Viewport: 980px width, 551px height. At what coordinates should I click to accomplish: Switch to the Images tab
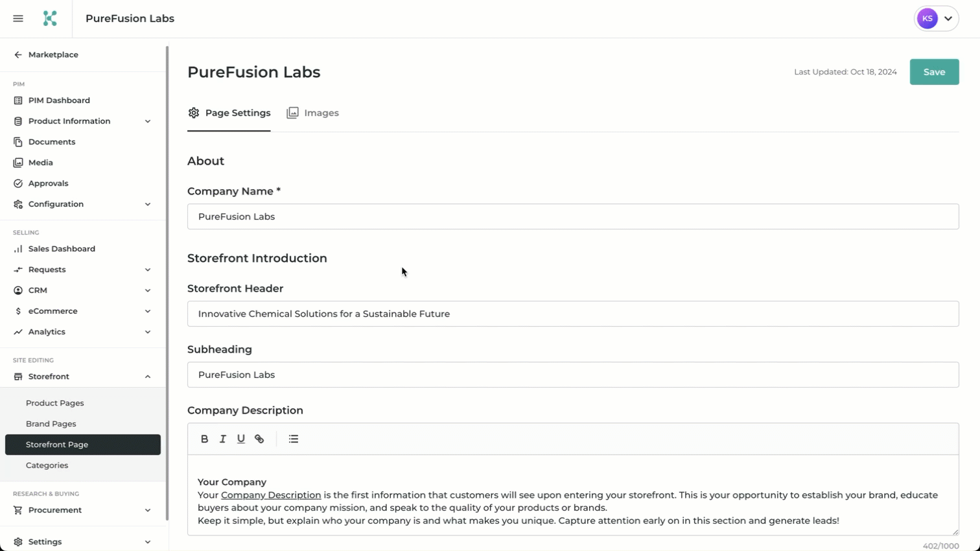(313, 113)
